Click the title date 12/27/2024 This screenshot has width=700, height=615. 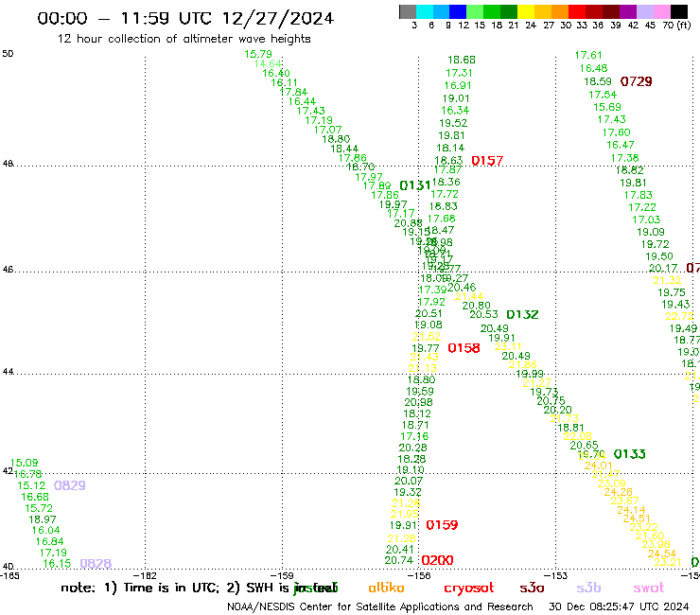click(278, 18)
